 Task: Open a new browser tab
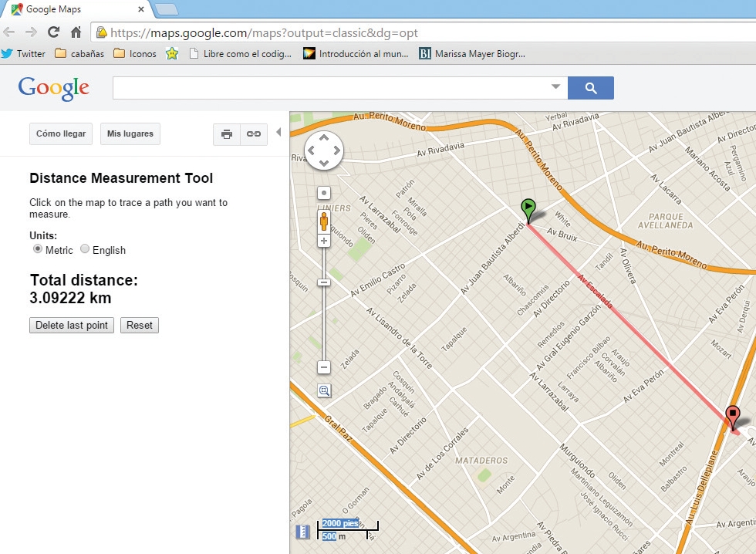tap(167, 8)
